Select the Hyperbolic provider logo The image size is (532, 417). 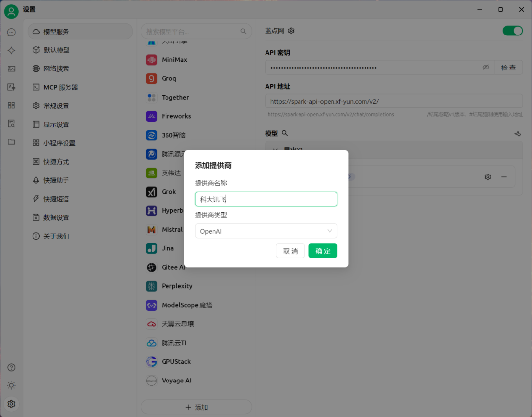(x=152, y=211)
